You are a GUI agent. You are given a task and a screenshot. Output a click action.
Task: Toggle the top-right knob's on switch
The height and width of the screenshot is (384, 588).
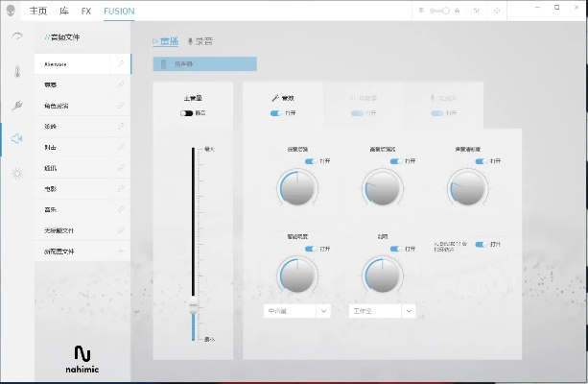[478, 161]
